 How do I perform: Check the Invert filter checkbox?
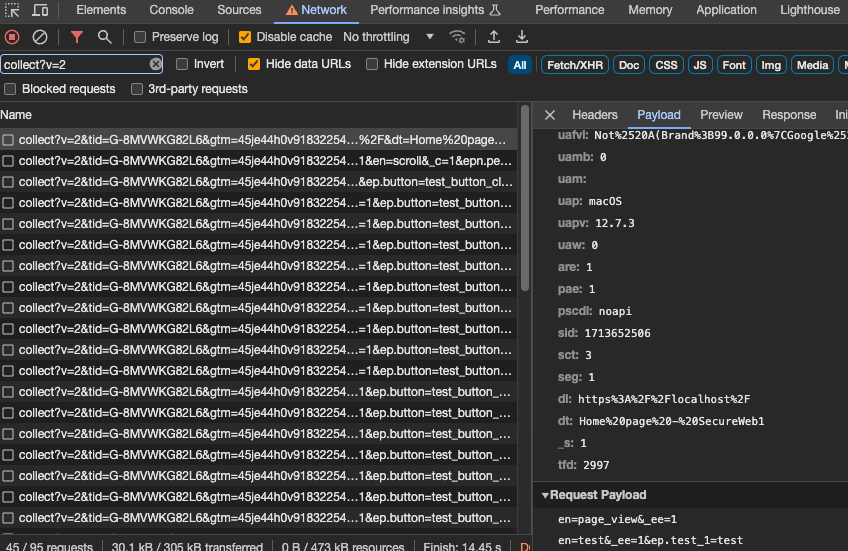click(182, 64)
